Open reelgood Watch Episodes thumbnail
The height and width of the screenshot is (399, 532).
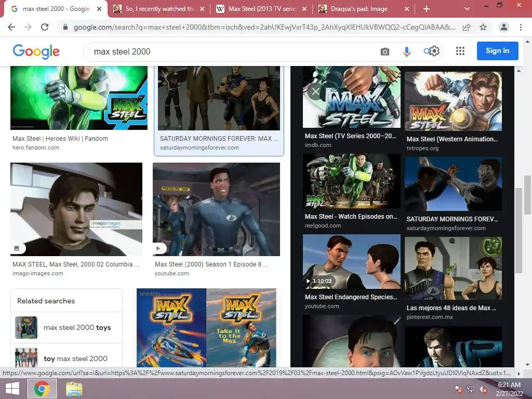tap(352, 181)
